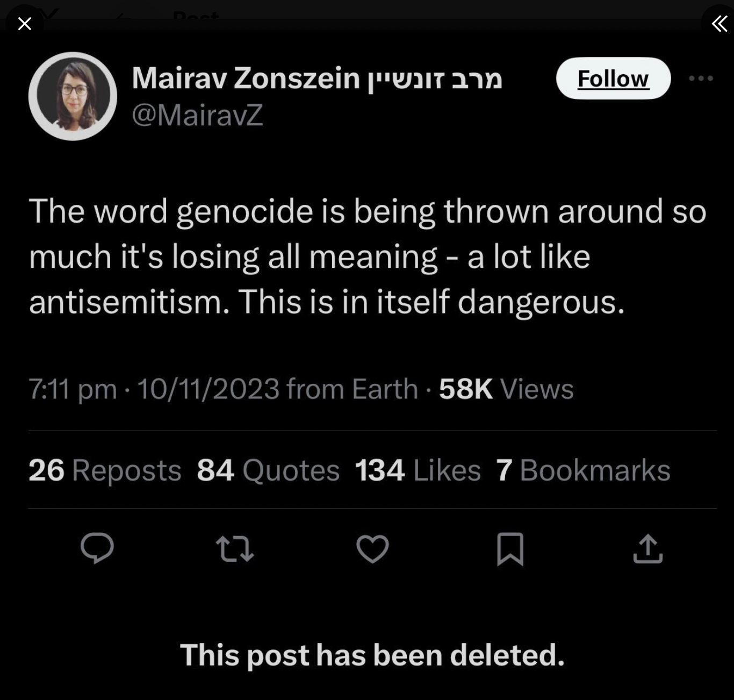Click the tweet text about genocide
The image size is (734, 700).
367,256
